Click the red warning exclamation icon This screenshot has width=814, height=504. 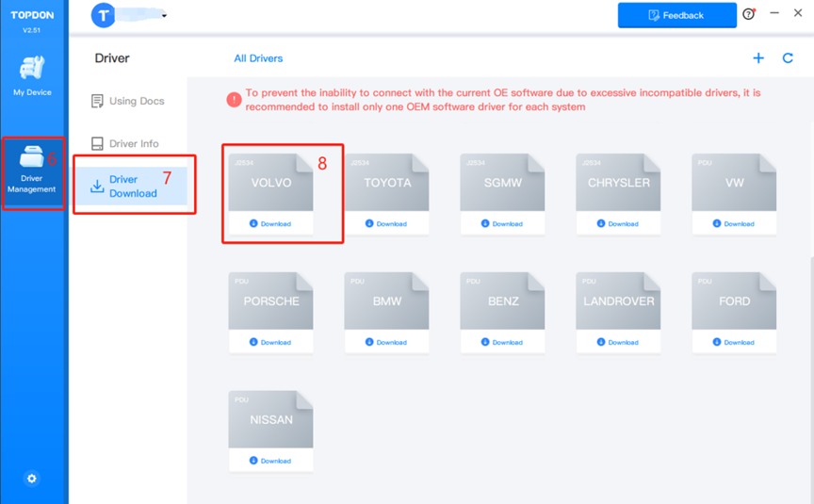(x=235, y=100)
